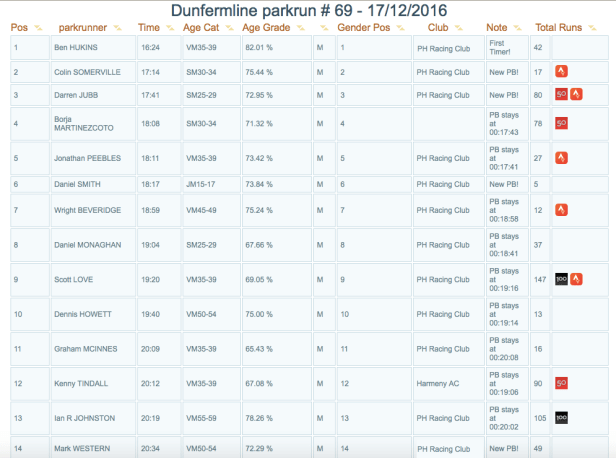Open runner Darren JUBB

tap(76, 95)
